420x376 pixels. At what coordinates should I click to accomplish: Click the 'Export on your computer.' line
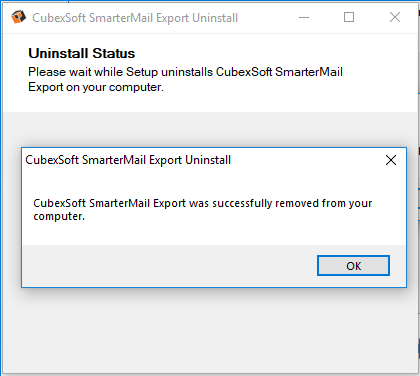96,87
